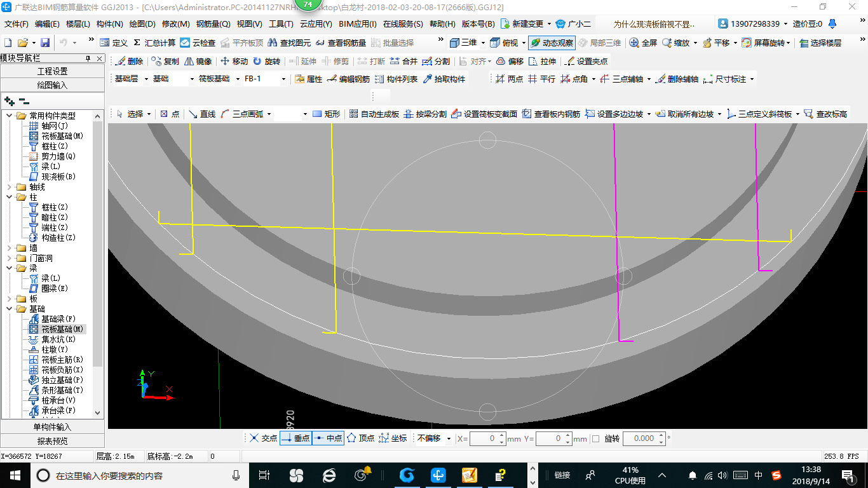Select the 旋转 rotate tool in edit toolbar

click(x=266, y=62)
